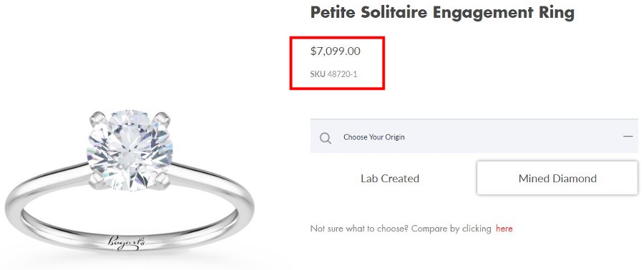Image resolution: width=644 pixels, height=270 pixels.
Task: Click the upper-left prong of the diamond setting
Action: [97, 119]
